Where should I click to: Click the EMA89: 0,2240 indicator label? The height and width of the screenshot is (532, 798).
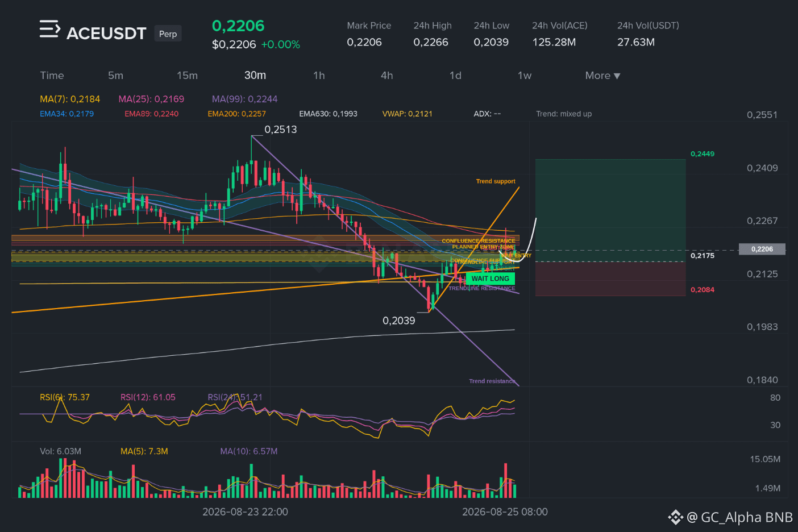coord(151,114)
